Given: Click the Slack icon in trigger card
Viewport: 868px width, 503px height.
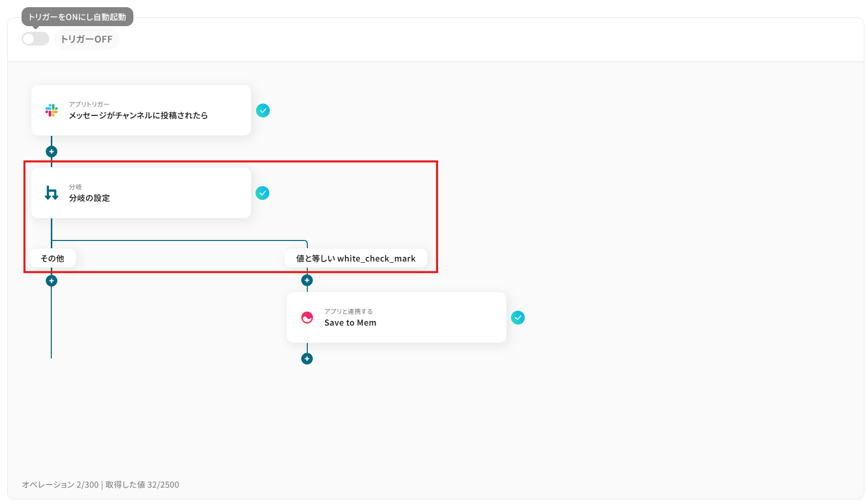Looking at the screenshot, I should tap(51, 110).
